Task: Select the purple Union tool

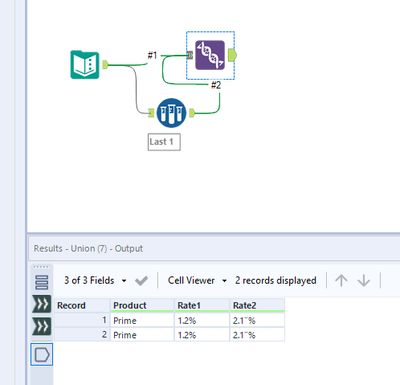Action: (x=210, y=55)
